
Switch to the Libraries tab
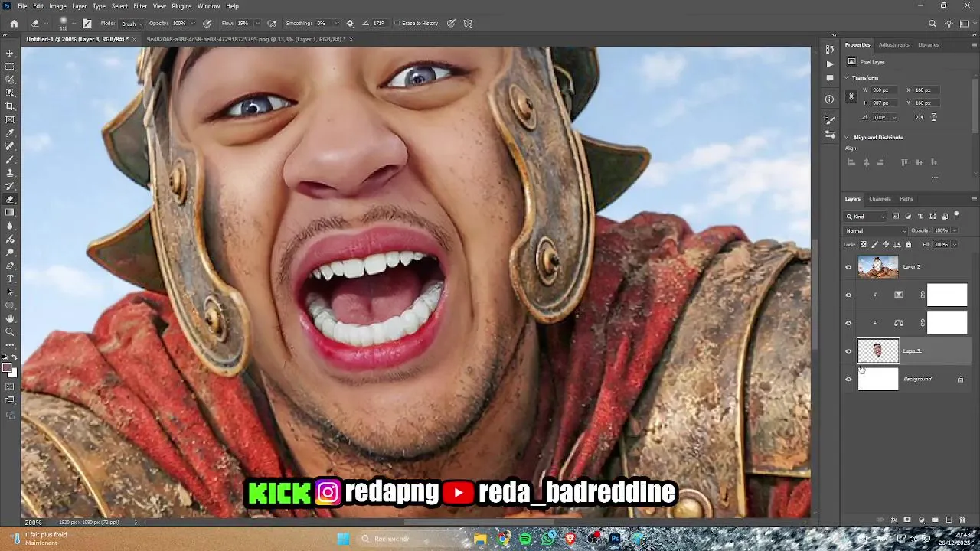(x=928, y=45)
